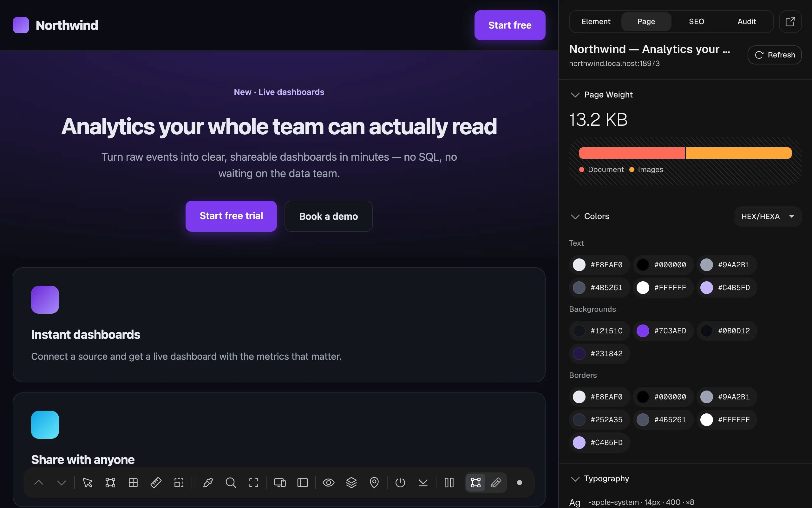Click the Refresh button
The width and height of the screenshot is (812, 508).
pos(775,55)
